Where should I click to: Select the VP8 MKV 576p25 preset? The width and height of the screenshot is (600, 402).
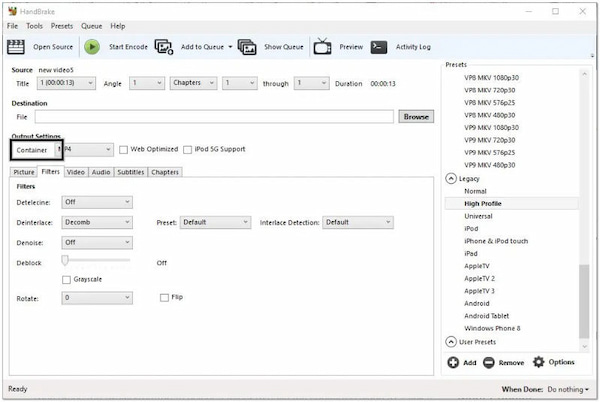(x=489, y=103)
